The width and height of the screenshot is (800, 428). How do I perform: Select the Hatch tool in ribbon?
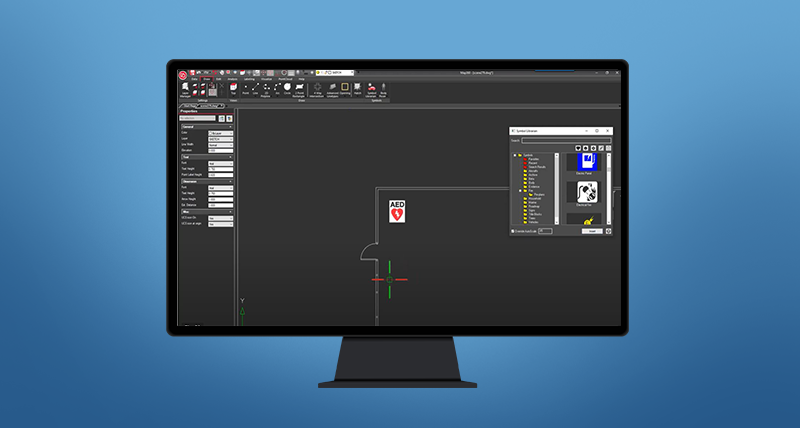click(358, 89)
